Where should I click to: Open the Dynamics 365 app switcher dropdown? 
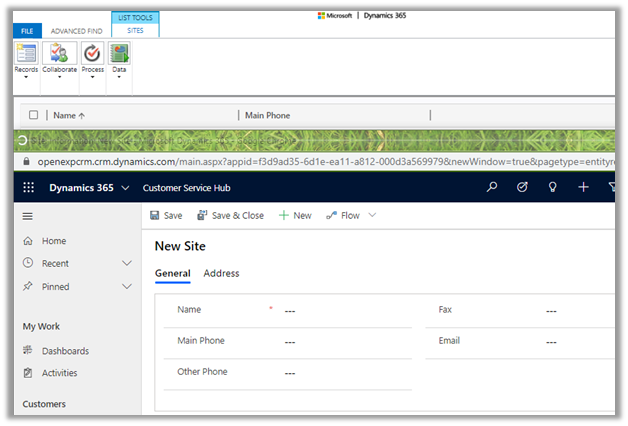coord(125,188)
